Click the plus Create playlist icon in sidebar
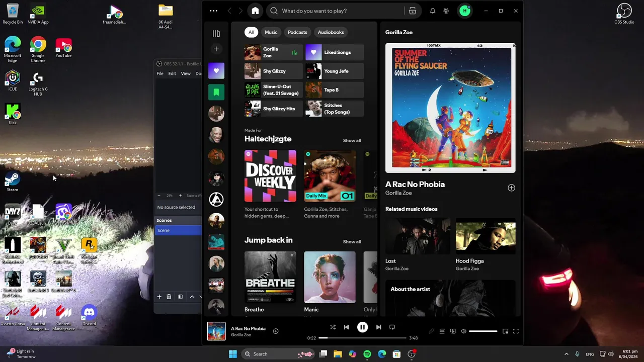644x362 pixels. coord(216,49)
